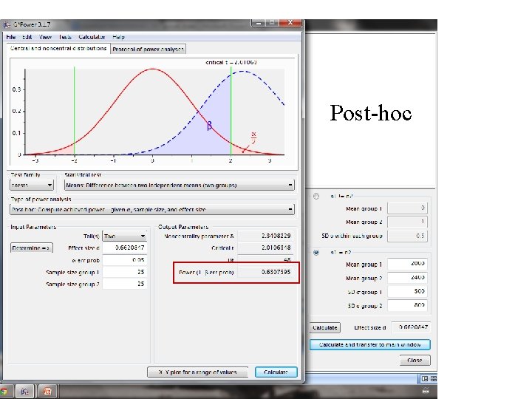This screenshot has height=399, width=532.
Task: Switch to Protocol of power analyses tab
Action: click(x=149, y=50)
